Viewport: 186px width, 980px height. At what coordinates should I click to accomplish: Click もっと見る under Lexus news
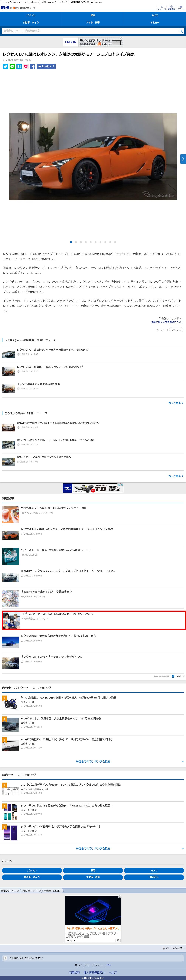tap(176, 403)
